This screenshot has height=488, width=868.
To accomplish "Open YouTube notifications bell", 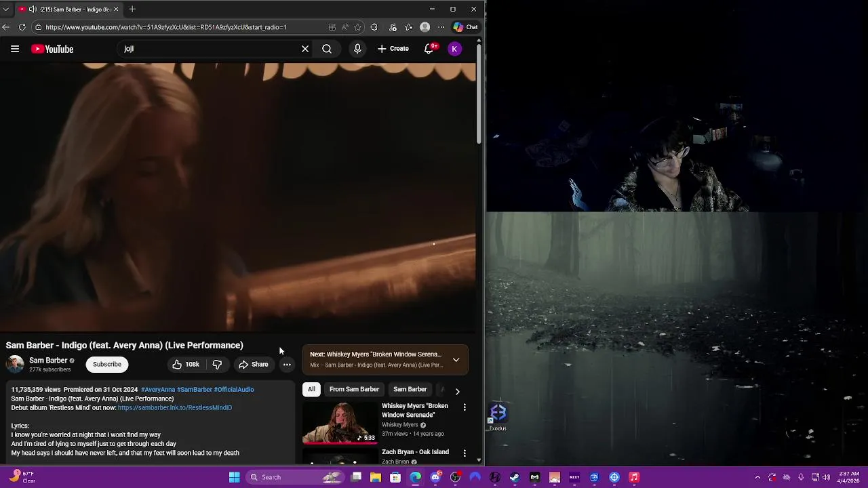I will pyautogui.click(x=429, y=49).
